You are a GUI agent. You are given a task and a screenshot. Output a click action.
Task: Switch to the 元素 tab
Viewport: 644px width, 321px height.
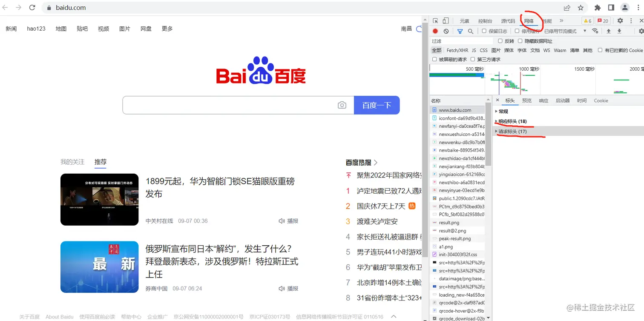pos(464,21)
